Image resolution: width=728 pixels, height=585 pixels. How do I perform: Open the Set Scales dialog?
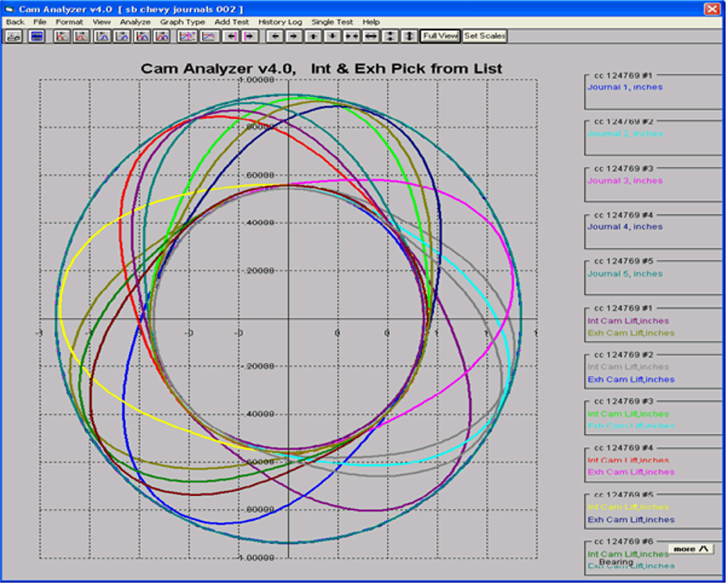click(485, 36)
